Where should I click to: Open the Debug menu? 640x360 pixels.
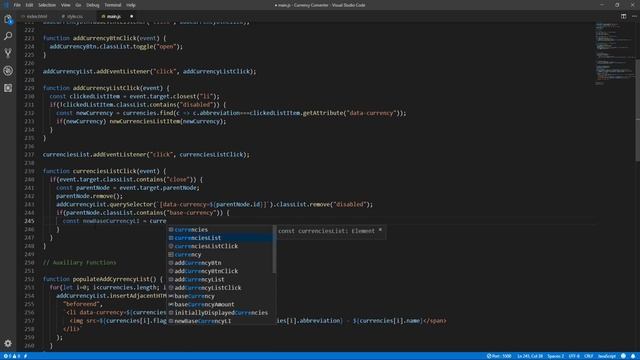pyautogui.click(x=93, y=5)
